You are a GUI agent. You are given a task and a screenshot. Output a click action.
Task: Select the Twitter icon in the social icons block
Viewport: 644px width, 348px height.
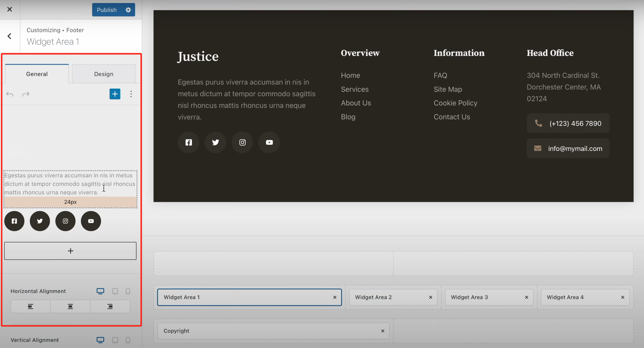(39, 221)
